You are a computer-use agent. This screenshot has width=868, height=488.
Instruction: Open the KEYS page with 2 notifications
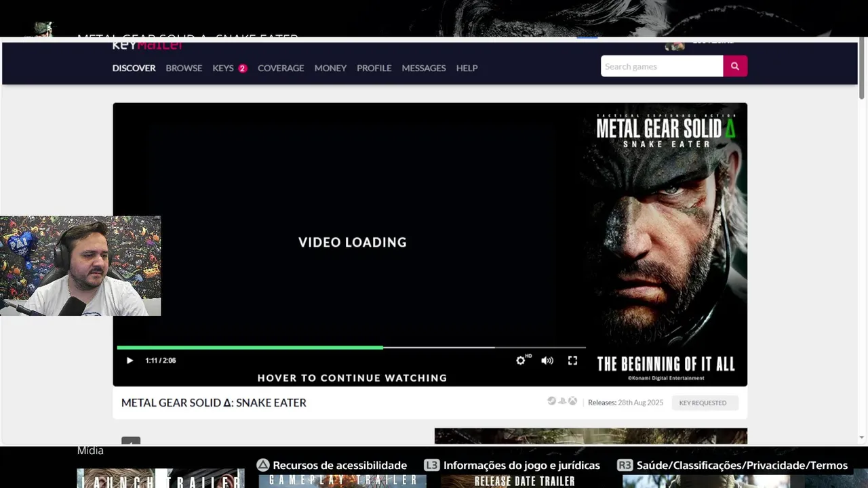click(229, 68)
